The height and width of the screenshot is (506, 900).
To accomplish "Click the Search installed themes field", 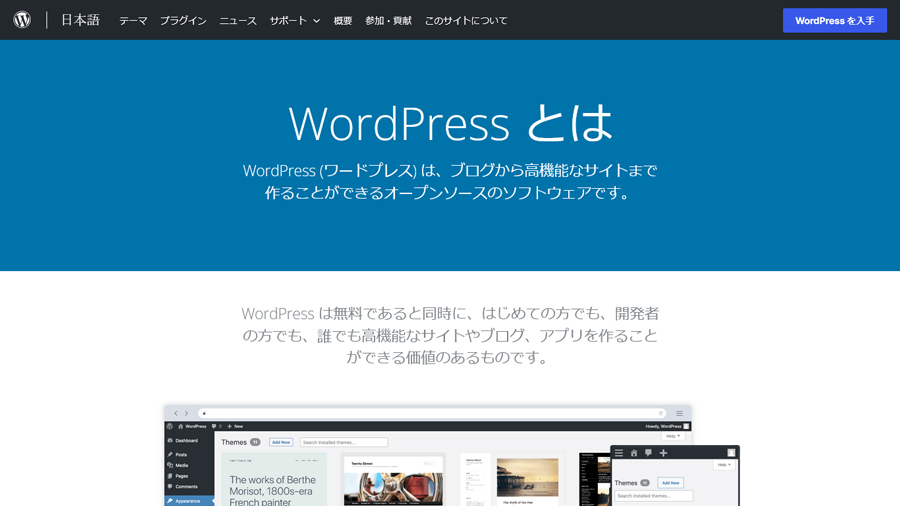I will pyautogui.click(x=343, y=442).
